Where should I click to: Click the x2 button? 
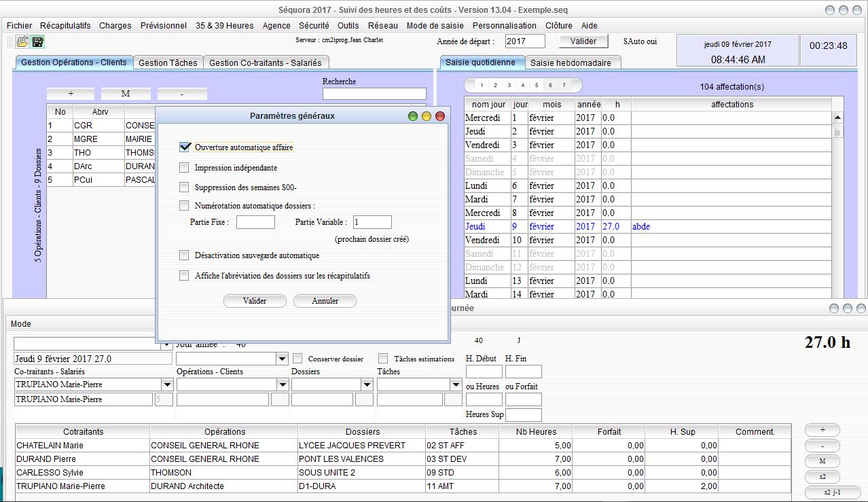[821, 476]
